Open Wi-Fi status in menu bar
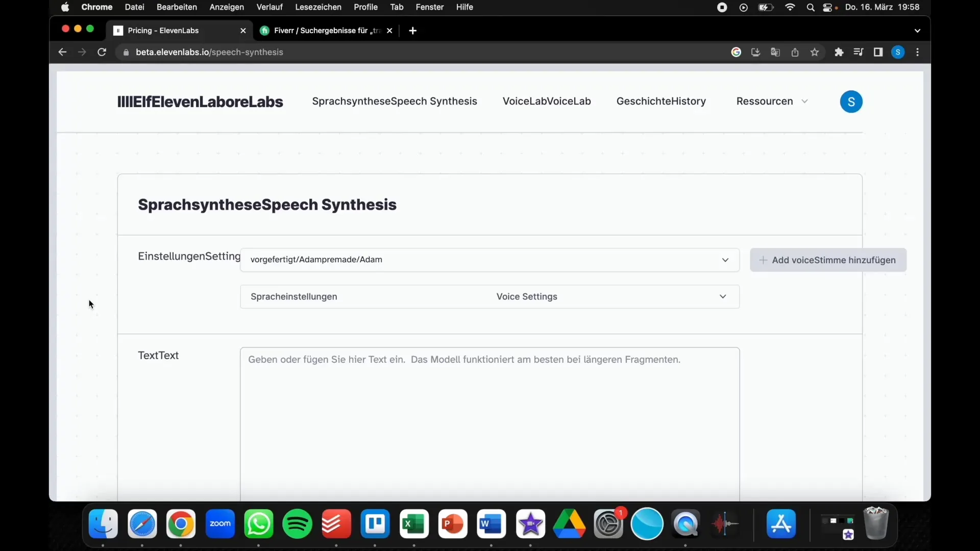 [x=790, y=7]
